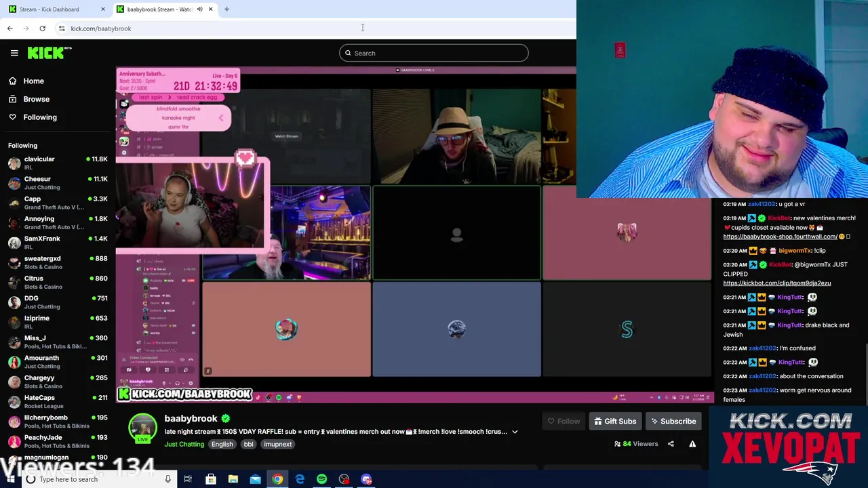Image resolution: width=868 pixels, height=488 pixels.
Task: Select the imupnext tag
Action: pyautogui.click(x=277, y=444)
